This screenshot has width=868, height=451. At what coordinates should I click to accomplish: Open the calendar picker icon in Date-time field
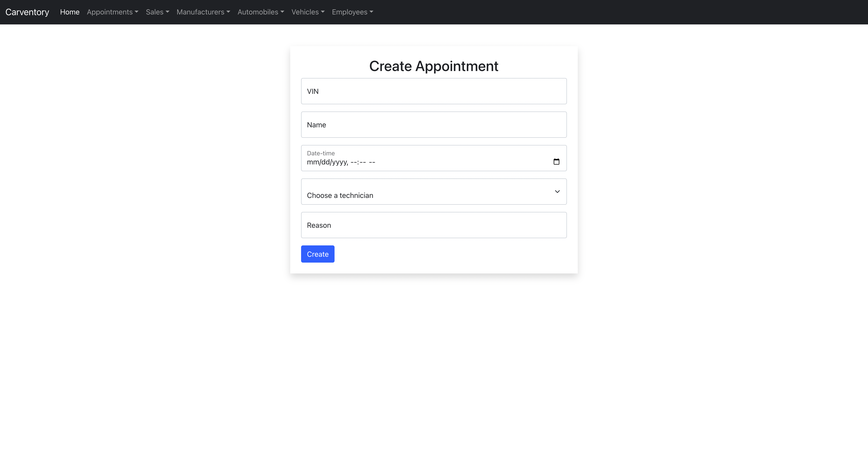pyautogui.click(x=556, y=162)
